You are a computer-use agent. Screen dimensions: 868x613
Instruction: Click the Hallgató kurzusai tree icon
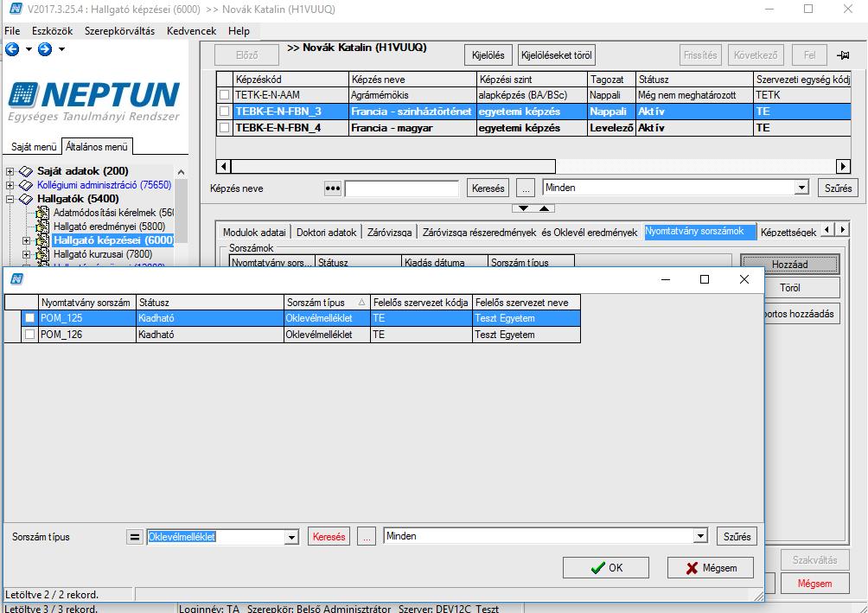tap(42, 254)
